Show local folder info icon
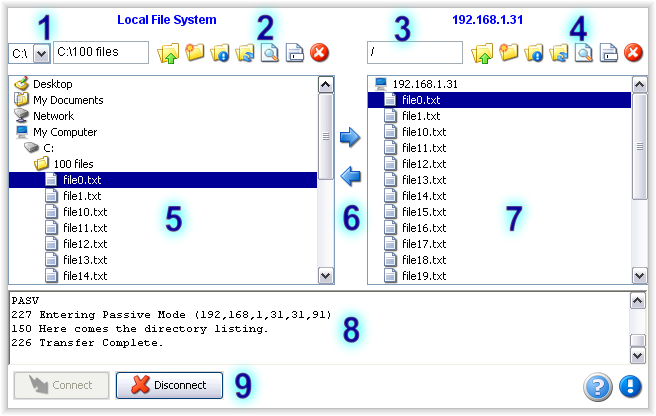 pos(220,53)
